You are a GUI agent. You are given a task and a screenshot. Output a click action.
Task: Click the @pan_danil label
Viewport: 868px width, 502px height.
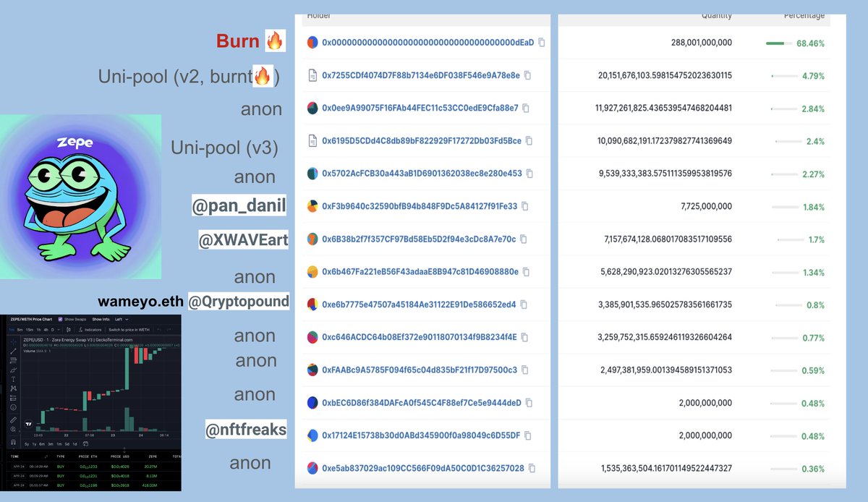pyautogui.click(x=239, y=207)
